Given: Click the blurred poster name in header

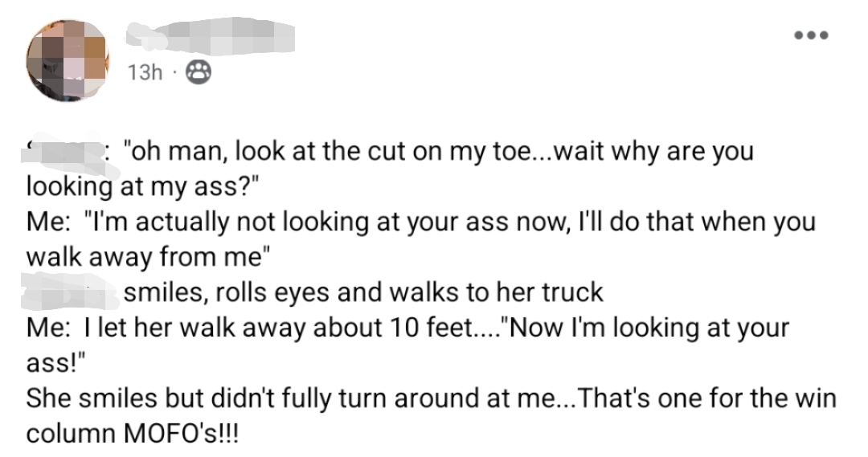Looking at the screenshot, I should 211,35.
